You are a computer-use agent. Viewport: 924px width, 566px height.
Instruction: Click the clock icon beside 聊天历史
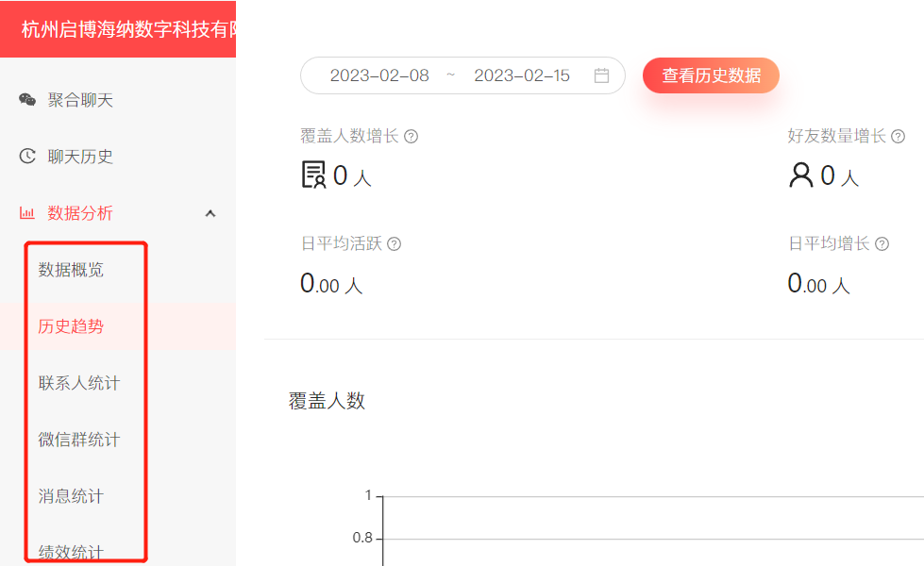(27, 157)
